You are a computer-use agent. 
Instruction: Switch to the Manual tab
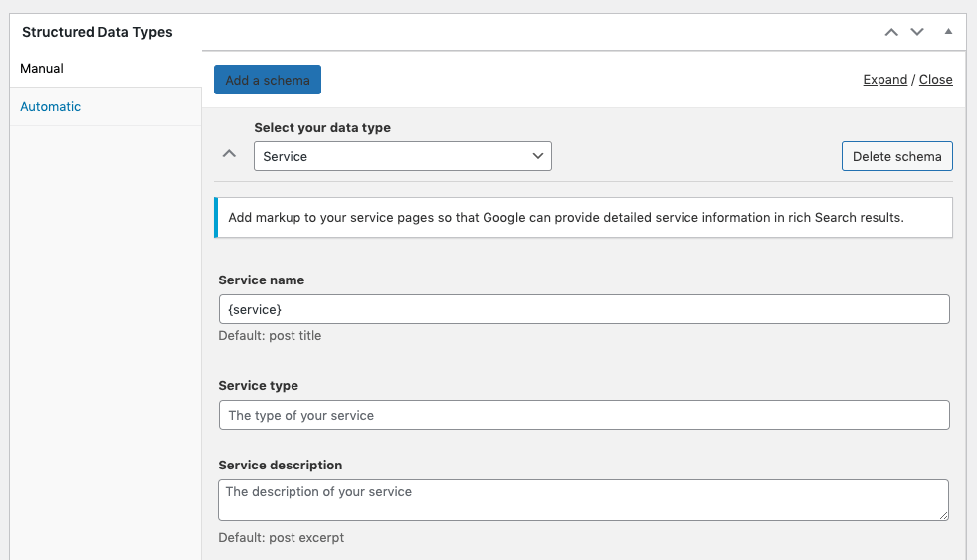coord(42,69)
